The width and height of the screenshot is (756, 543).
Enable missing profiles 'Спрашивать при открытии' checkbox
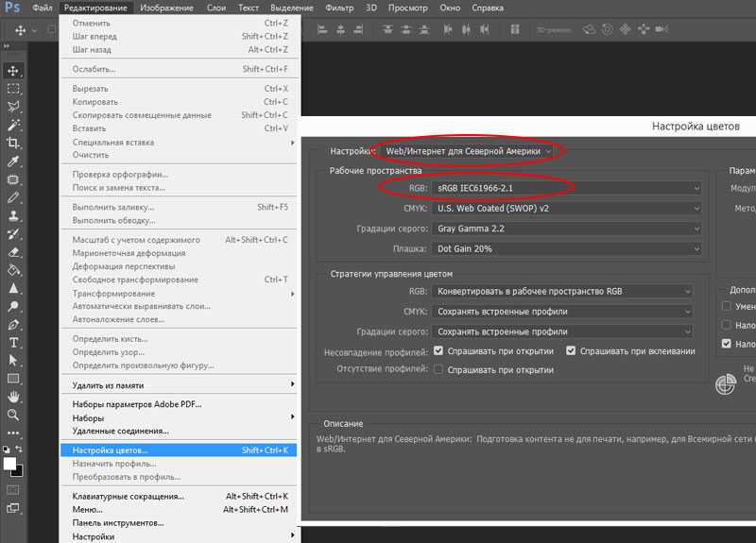coord(438,369)
